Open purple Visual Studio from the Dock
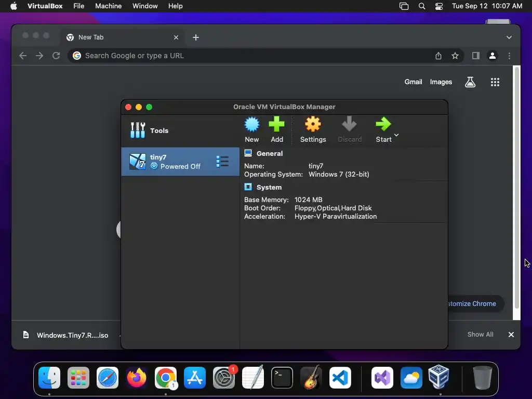 click(x=382, y=378)
